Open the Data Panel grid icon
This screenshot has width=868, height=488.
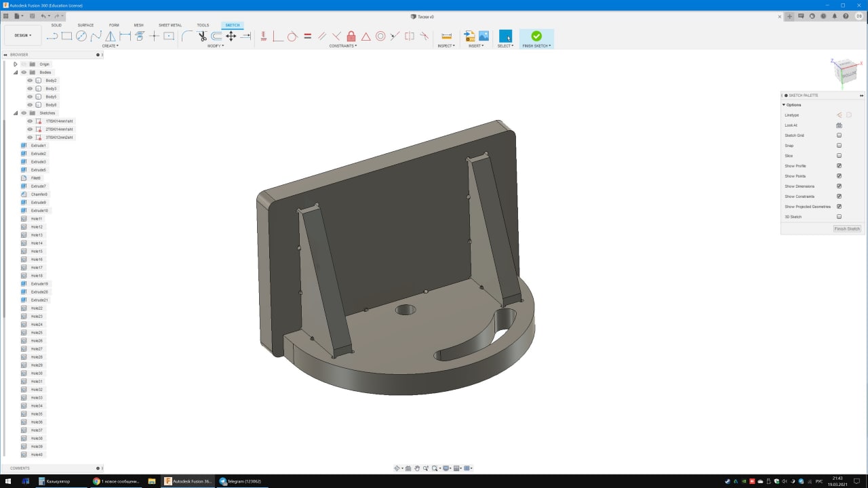tap(6, 16)
